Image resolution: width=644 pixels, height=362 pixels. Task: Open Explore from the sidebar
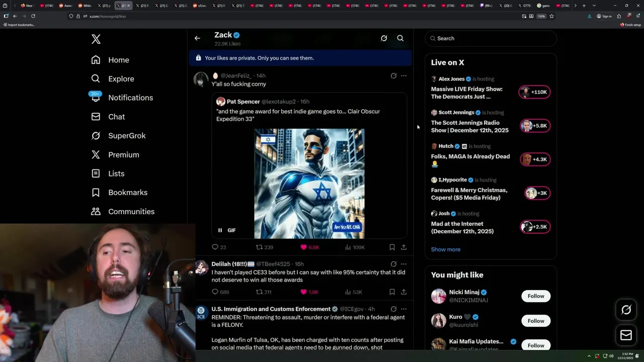click(x=113, y=79)
